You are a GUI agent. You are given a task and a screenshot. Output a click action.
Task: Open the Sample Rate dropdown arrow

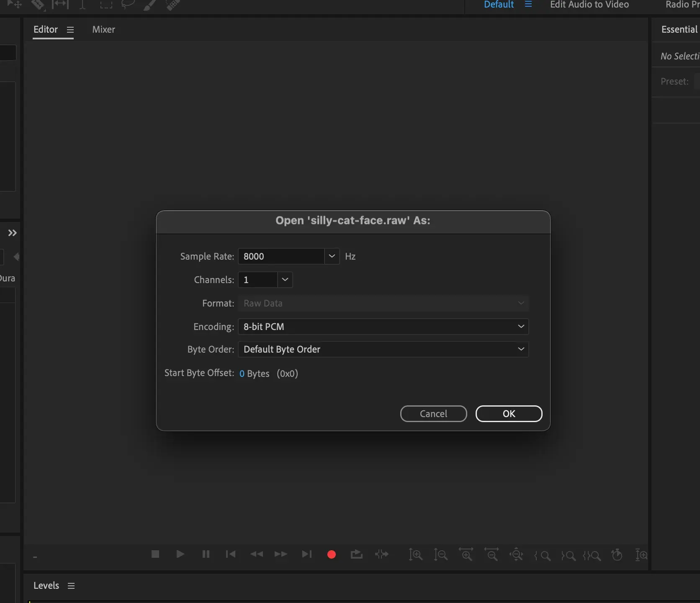point(332,256)
